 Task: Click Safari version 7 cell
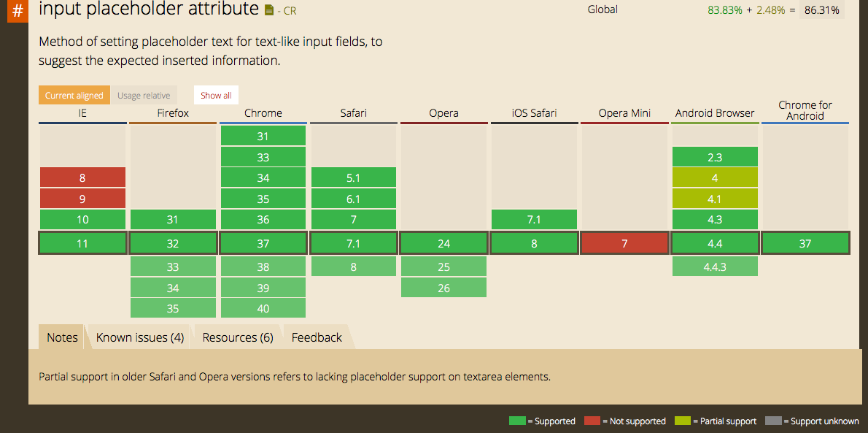tap(354, 220)
